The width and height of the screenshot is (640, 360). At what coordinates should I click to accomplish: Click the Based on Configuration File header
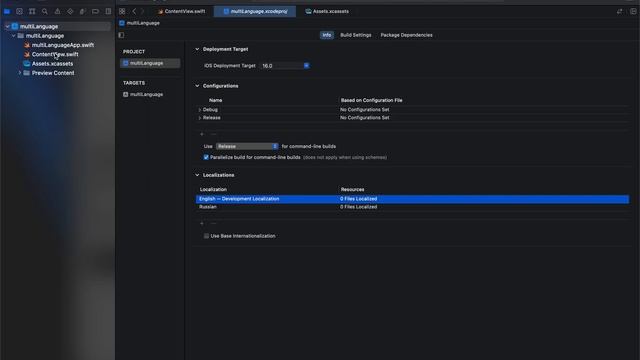[x=371, y=100]
